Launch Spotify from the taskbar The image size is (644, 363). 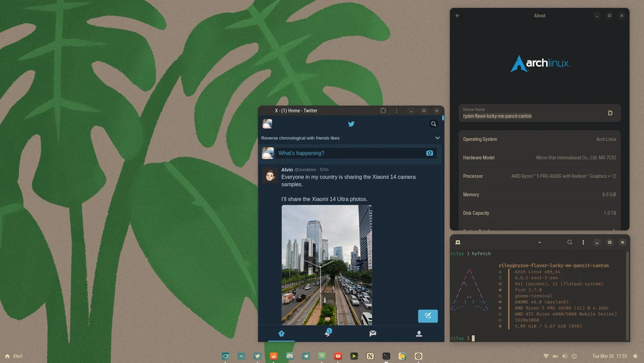pyautogui.click(x=322, y=356)
